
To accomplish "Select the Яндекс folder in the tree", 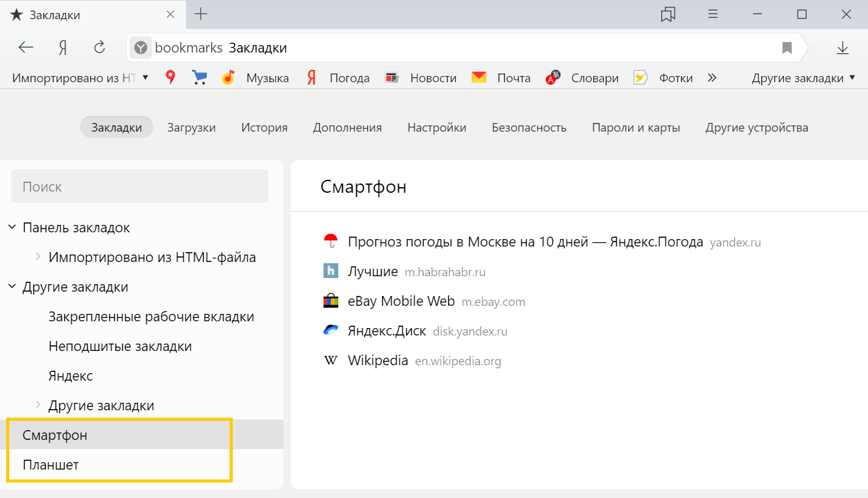I will click(x=70, y=376).
